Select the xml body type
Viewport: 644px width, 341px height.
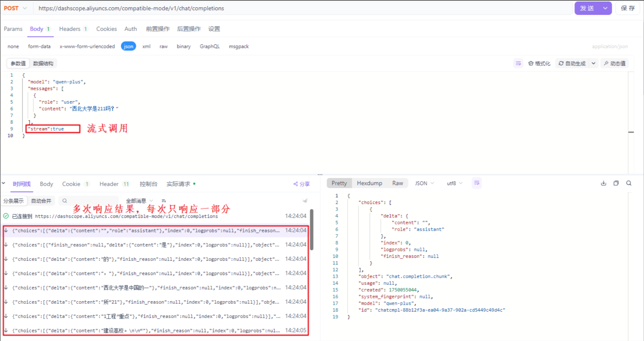point(146,46)
